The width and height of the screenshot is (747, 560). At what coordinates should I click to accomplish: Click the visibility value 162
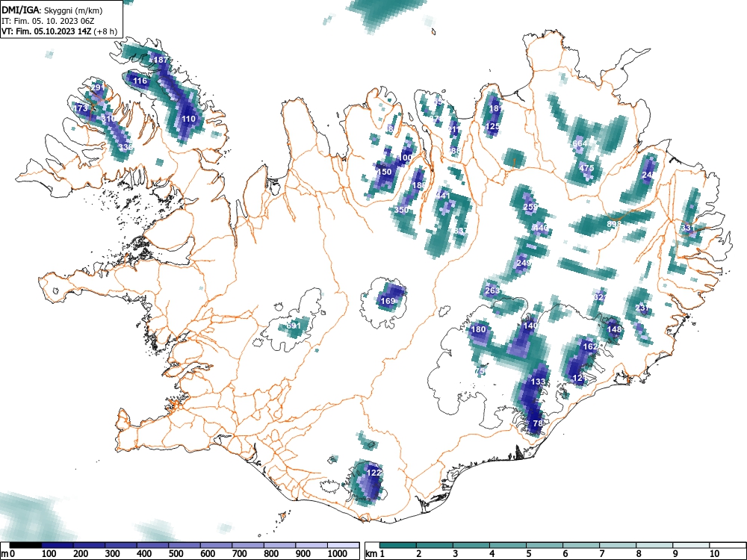click(x=590, y=346)
